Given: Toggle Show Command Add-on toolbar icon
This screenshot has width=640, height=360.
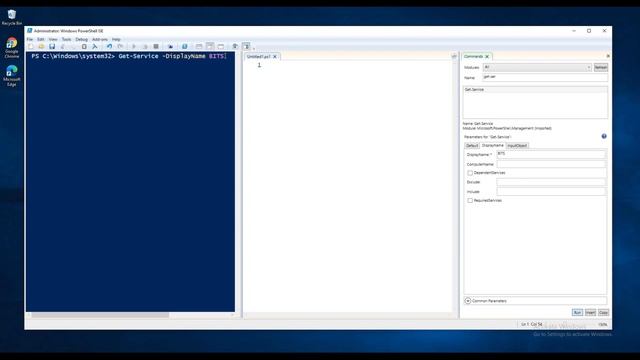Looking at the screenshot, I should point(246,47).
